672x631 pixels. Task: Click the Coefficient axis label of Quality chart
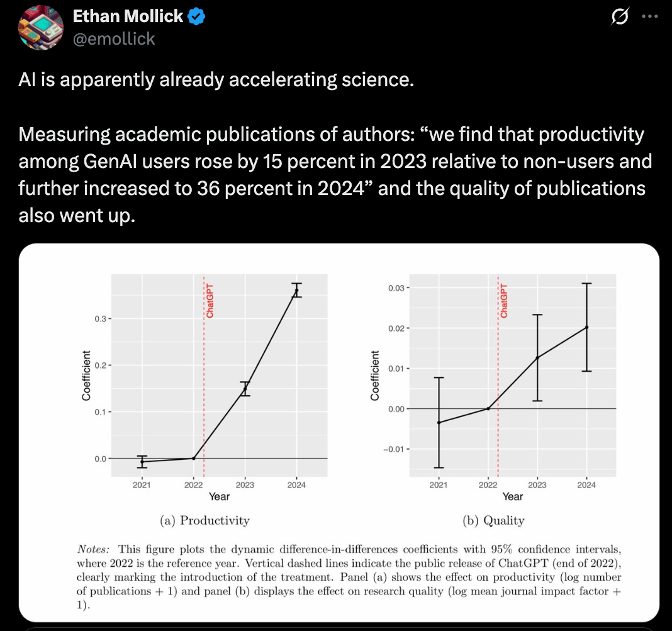375,376
